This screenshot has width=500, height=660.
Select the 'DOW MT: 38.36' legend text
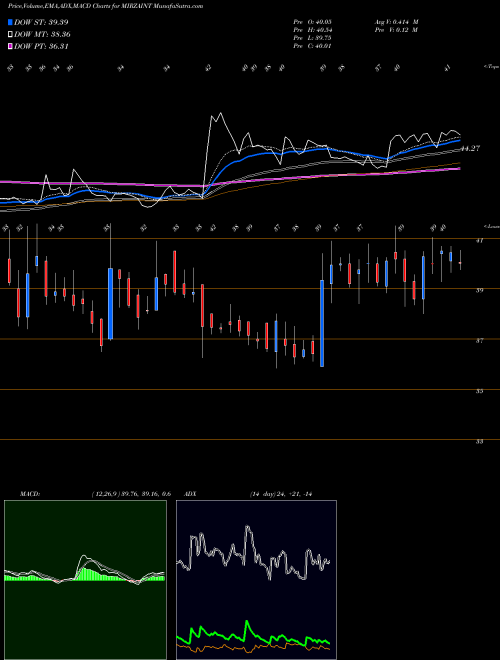[42, 35]
